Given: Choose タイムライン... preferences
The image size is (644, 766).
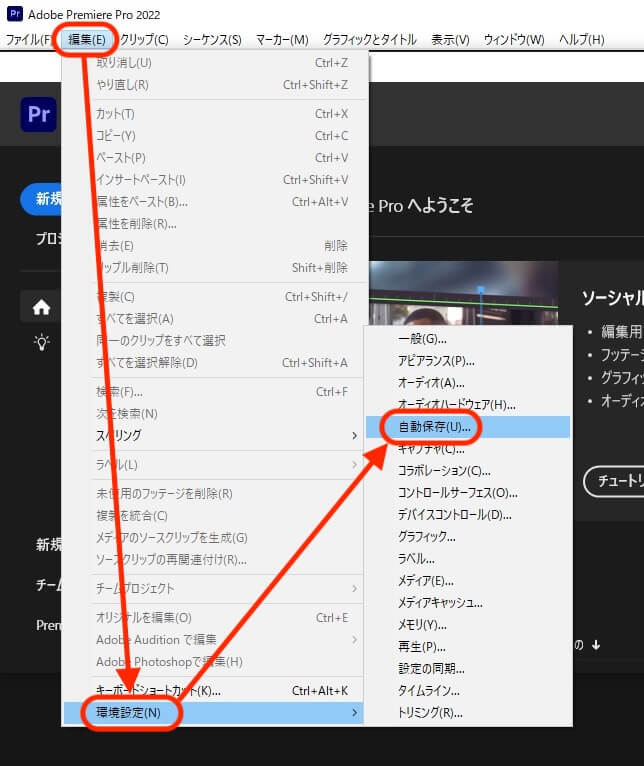Looking at the screenshot, I should pyautogui.click(x=468, y=691).
